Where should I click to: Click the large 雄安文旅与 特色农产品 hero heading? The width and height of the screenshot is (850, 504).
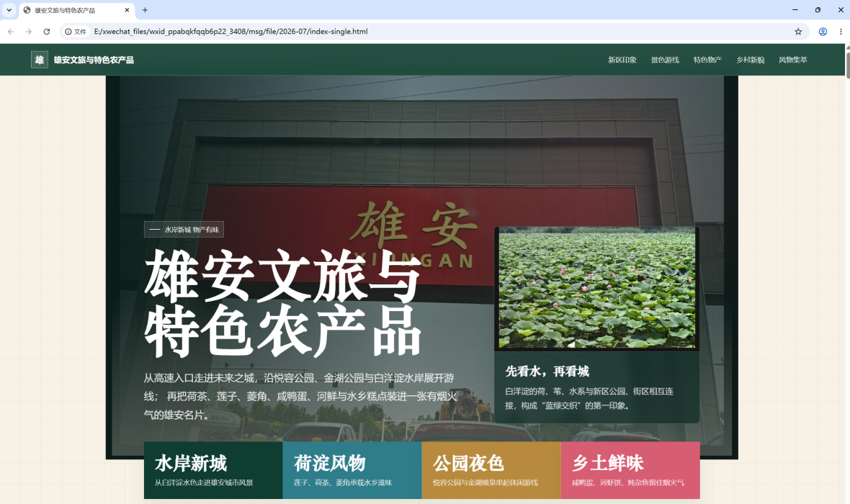282,303
